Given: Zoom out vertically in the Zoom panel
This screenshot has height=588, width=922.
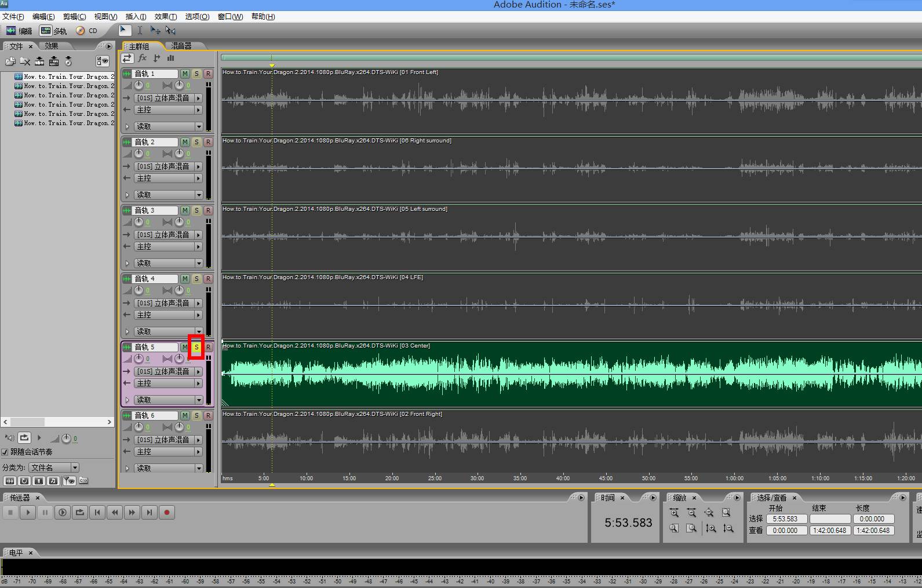Looking at the screenshot, I should [728, 528].
